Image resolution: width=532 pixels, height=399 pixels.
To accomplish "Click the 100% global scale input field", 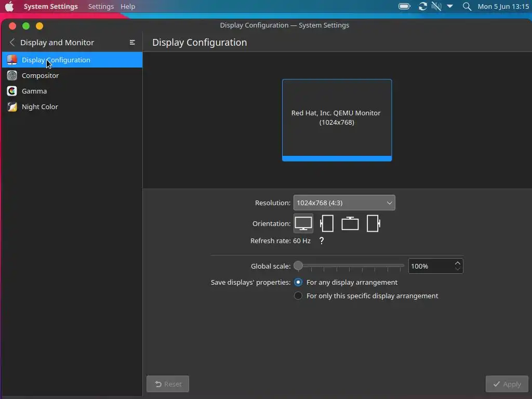I will click(430, 267).
